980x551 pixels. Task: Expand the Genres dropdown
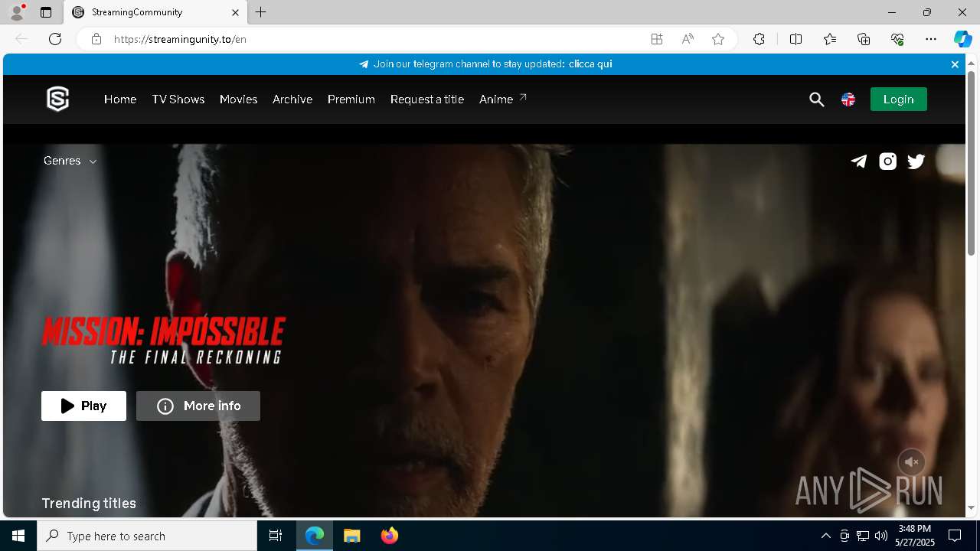tap(70, 161)
